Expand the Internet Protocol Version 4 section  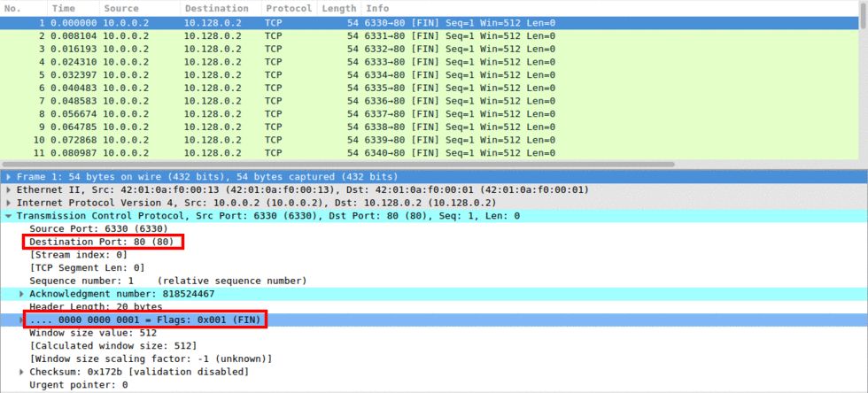9,203
